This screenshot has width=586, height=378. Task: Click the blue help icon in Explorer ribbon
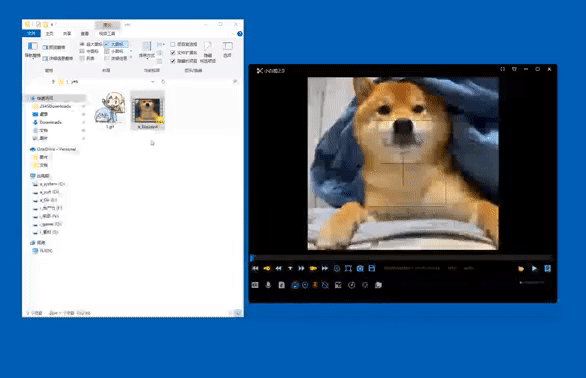tap(240, 34)
